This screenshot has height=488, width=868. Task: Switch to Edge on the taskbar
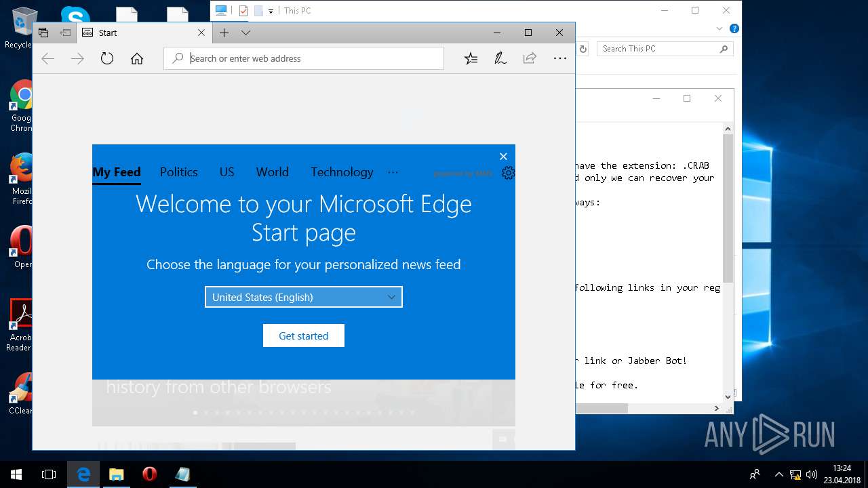click(x=83, y=474)
